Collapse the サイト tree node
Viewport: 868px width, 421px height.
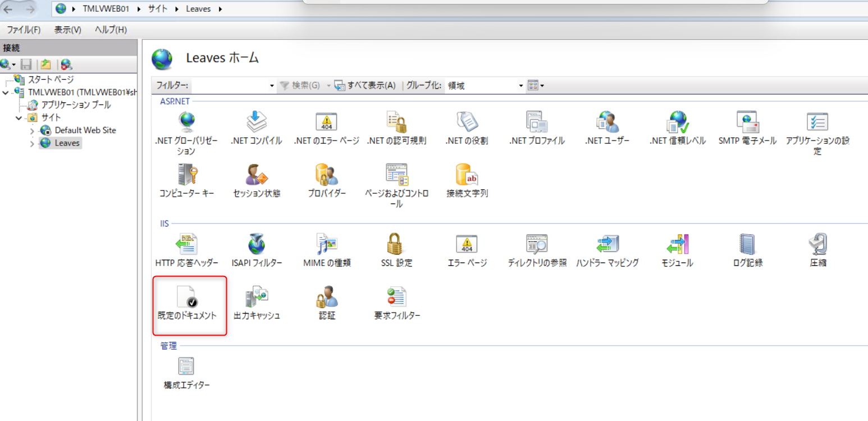(x=19, y=118)
